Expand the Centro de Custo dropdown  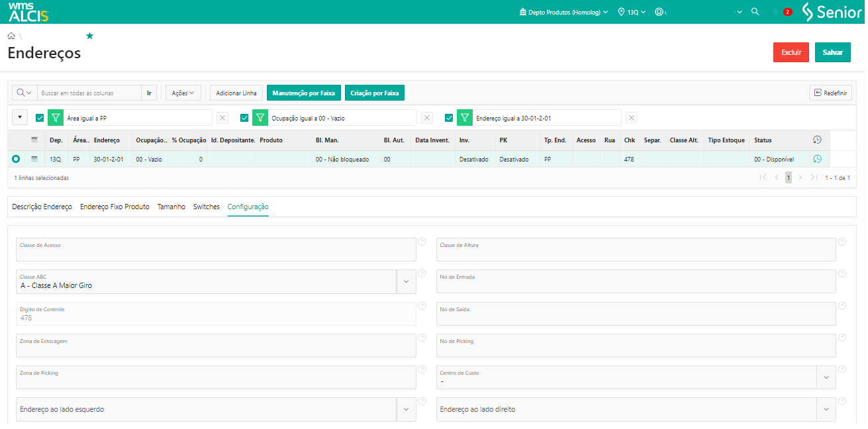coord(826,377)
